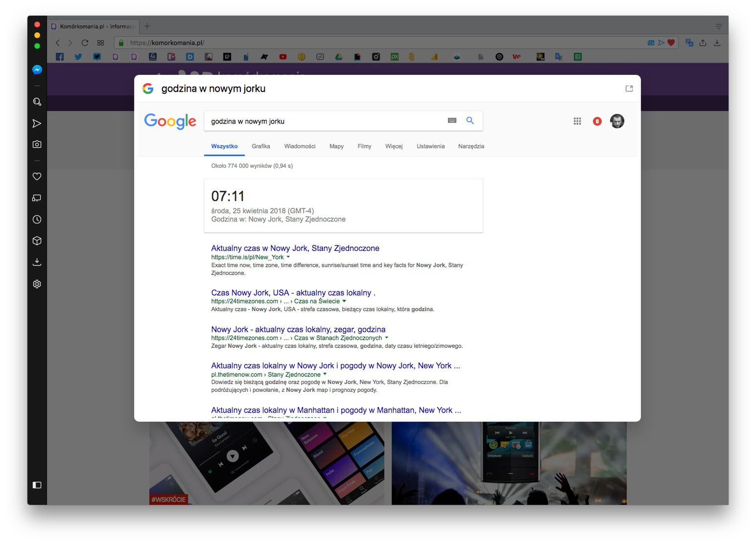
Task: Click the red heart bookmark icon
Action: pos(671,43)
